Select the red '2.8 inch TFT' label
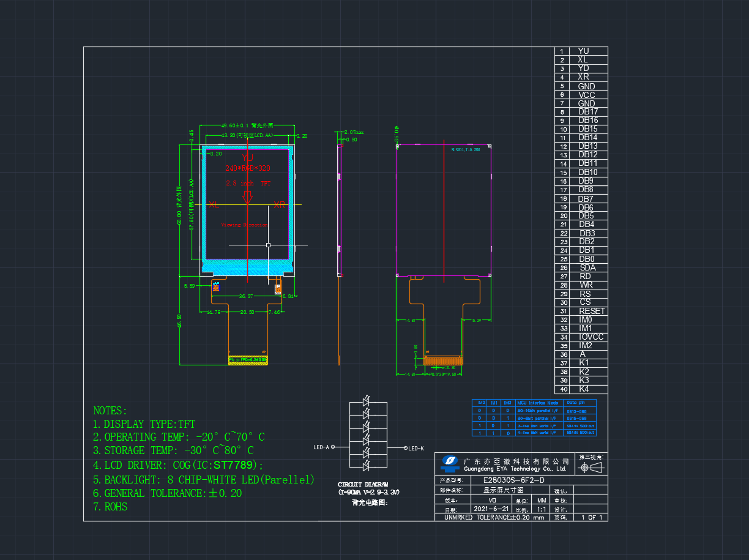Screen dimensions: 749x560 pyautogui.click(x=248, y=183)
